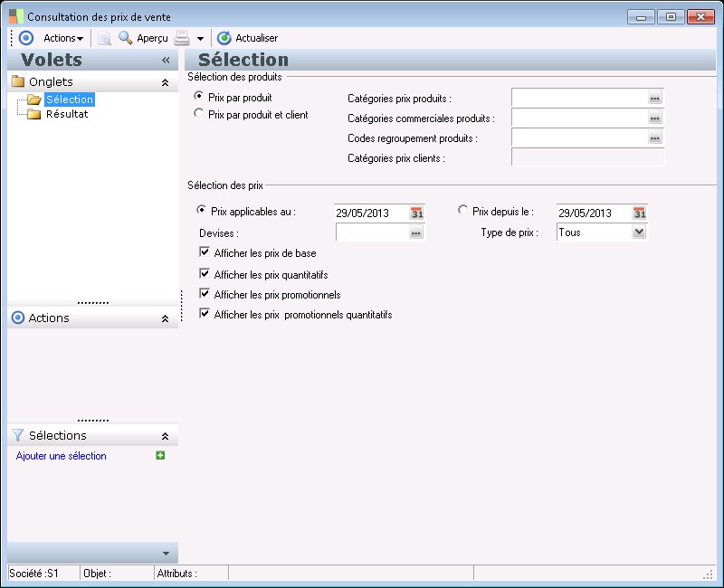
Task: Click the Résultat folder icon
Action: [34, 114]
